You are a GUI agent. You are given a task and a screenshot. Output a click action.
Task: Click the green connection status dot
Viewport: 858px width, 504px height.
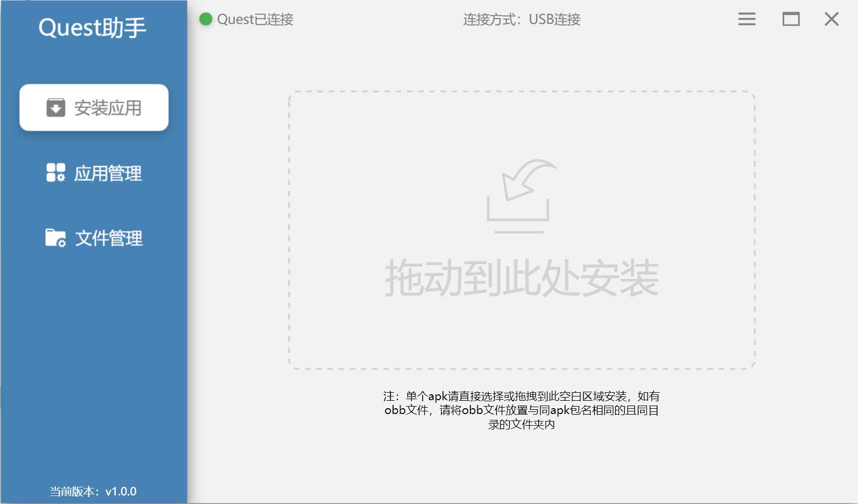[206, 19]
